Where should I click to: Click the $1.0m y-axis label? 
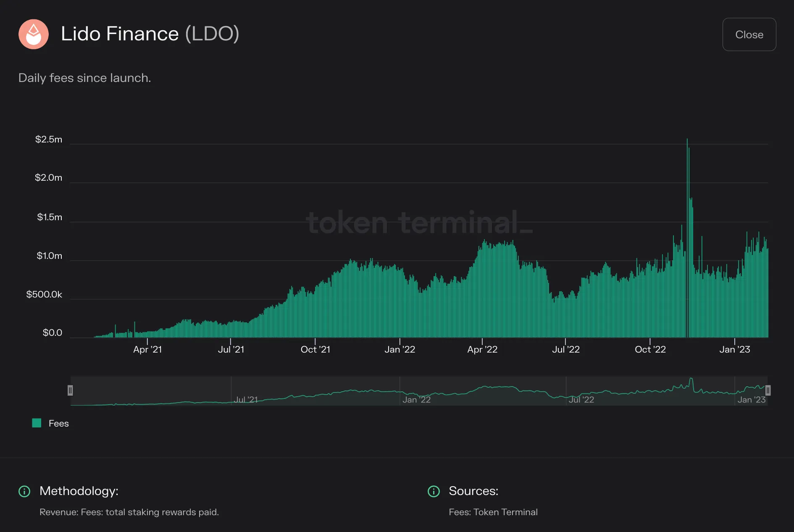coord(50,256)
